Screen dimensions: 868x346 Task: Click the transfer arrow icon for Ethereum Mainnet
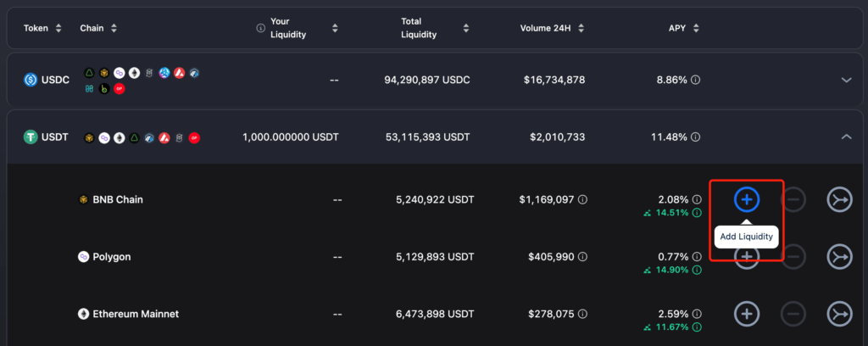coord(839,313)
